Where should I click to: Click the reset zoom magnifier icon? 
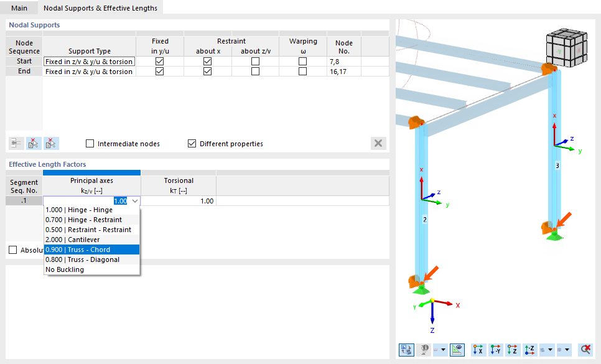pyautogui.click(x=585, y=350)
